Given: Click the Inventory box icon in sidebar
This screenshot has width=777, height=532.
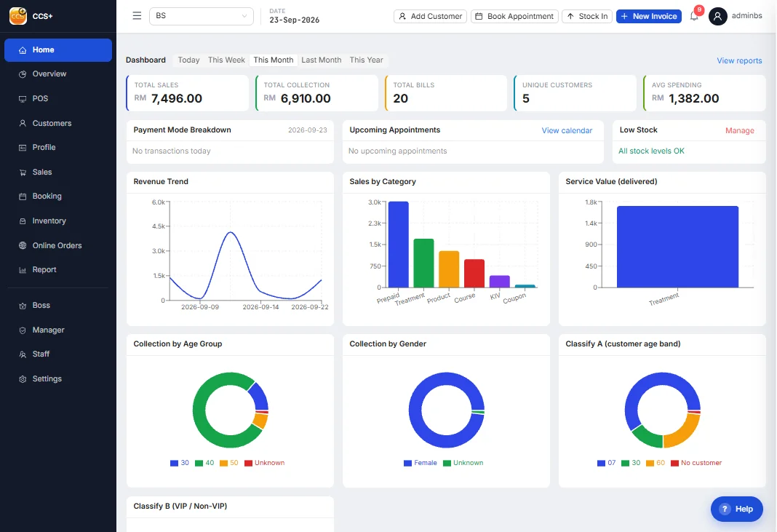Looking at the screenshot, I should (23, 221).
